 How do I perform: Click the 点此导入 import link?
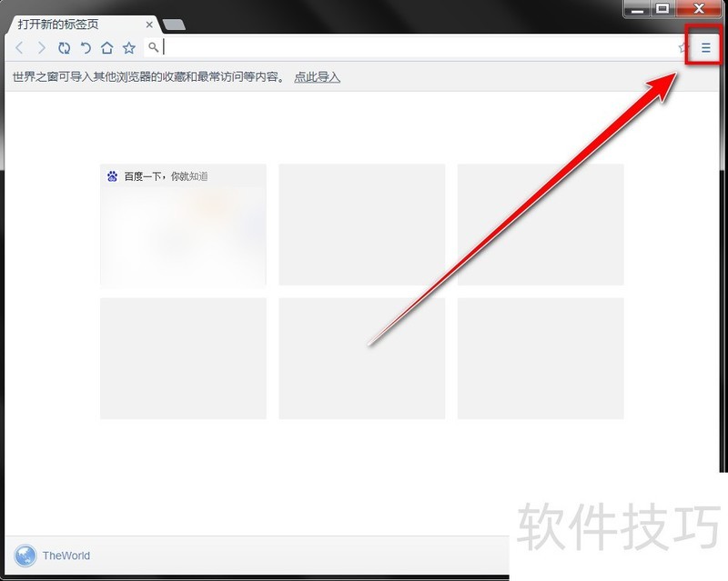pos(317,77)
